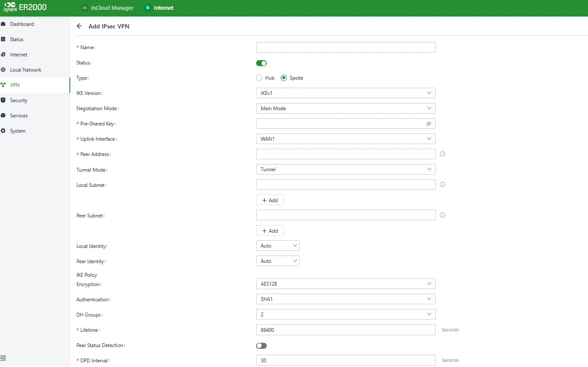This screenshot has height=367, width=588.
Task: Enable Peer Status Detection switch
Action: [x=261, y=346]
